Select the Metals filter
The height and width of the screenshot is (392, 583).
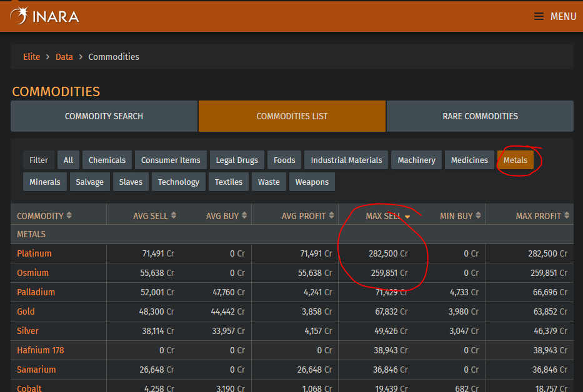[516, 160]
